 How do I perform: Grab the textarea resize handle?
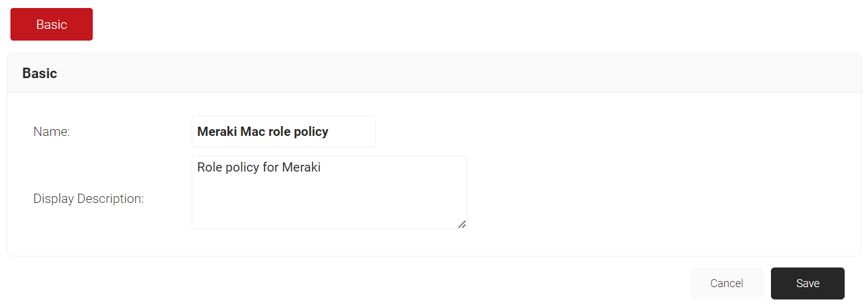462,224
